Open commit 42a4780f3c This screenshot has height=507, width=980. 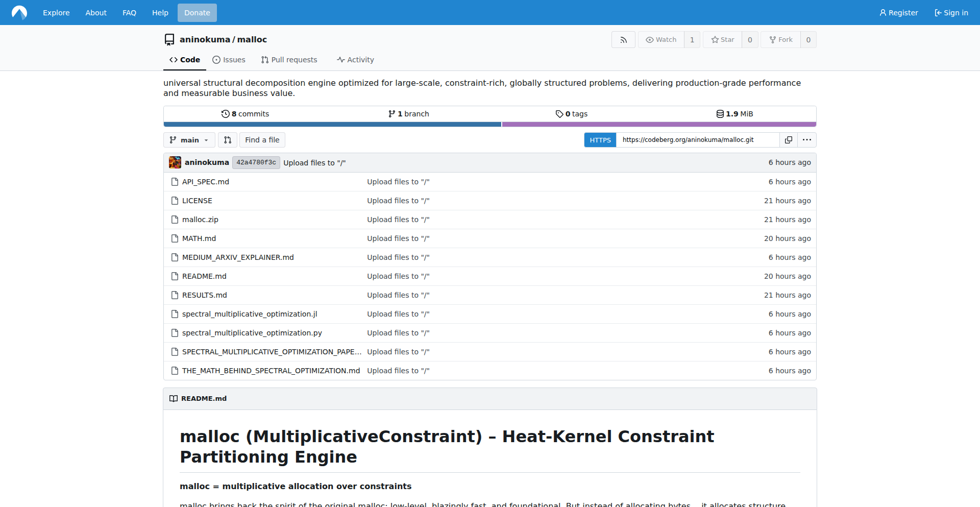pyautogui.click(x=256, y=162)
